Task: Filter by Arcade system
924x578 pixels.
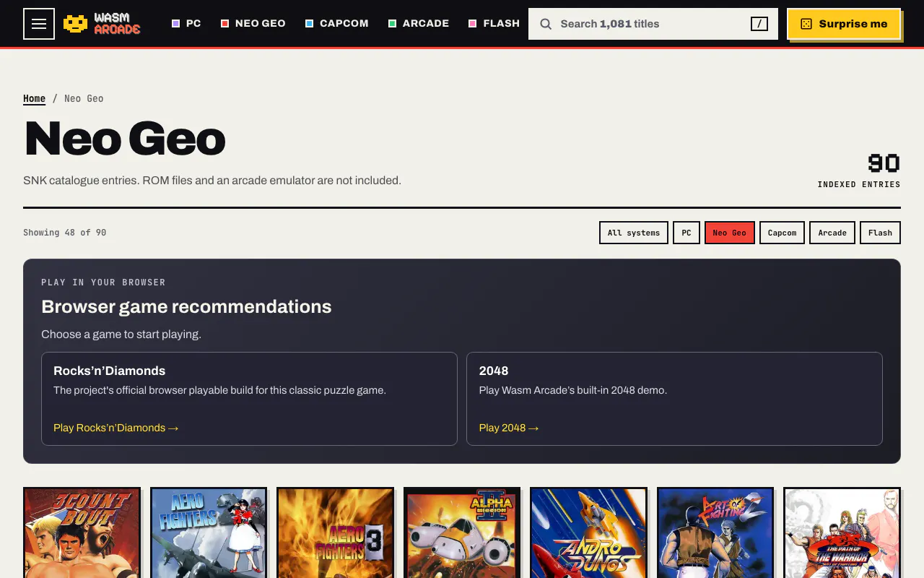Action: pyautogui.click(x=832, y=233)
